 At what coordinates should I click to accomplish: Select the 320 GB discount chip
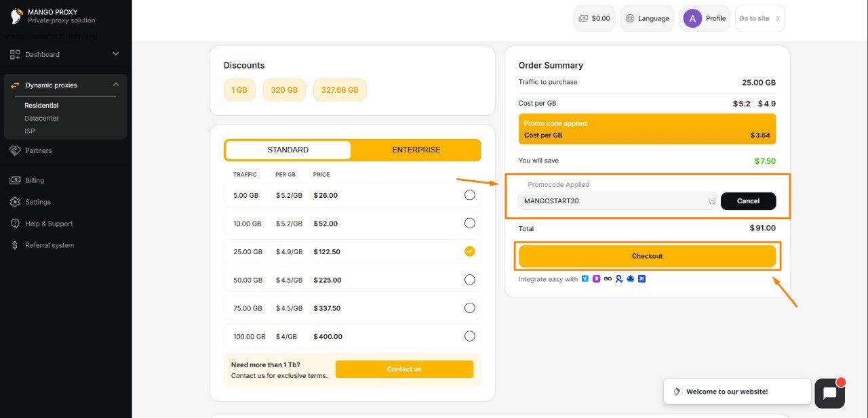point(284,90)
